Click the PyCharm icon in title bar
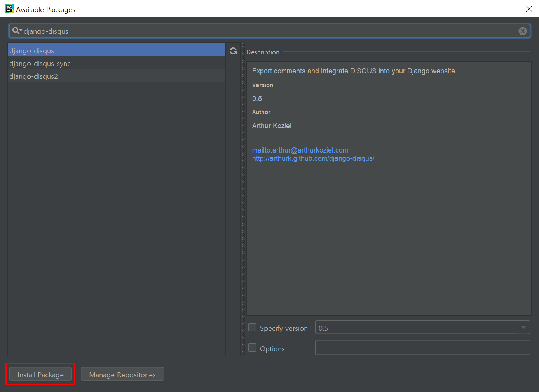This screenshot has width=539, height=392. pyautogui.click(x=9, y=9)
